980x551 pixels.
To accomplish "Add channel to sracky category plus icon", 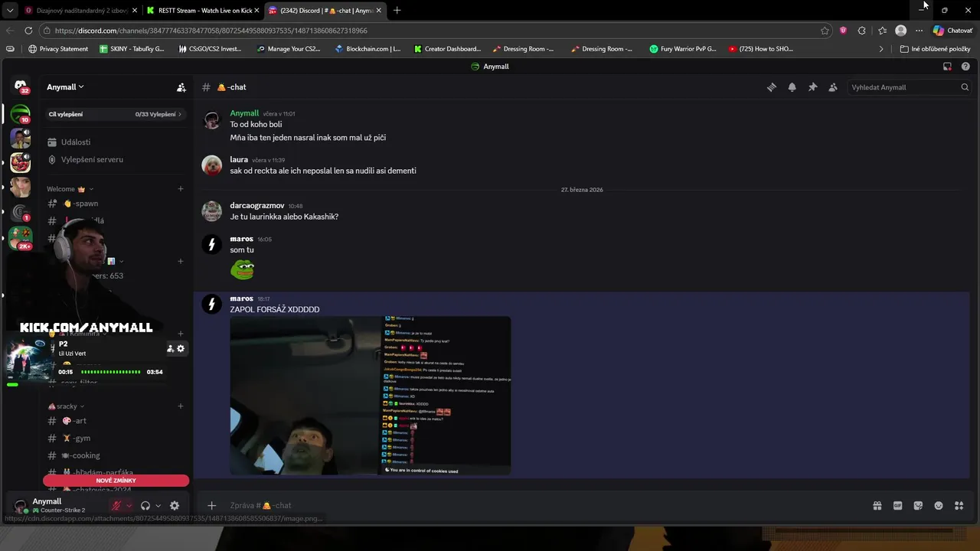I will click(181, 406).
